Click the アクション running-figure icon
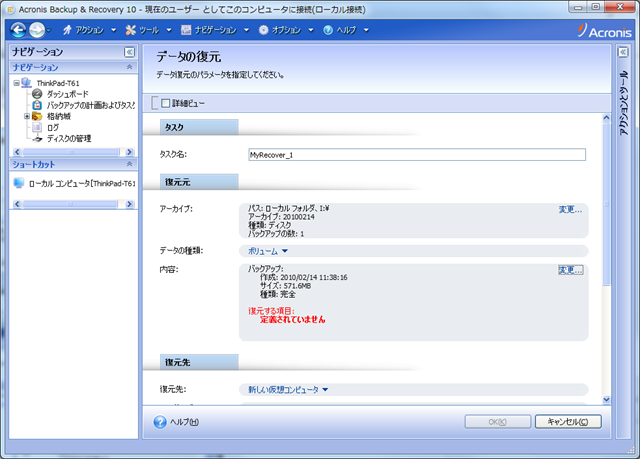This screenshot has height=459, width=640. (67, 30)
